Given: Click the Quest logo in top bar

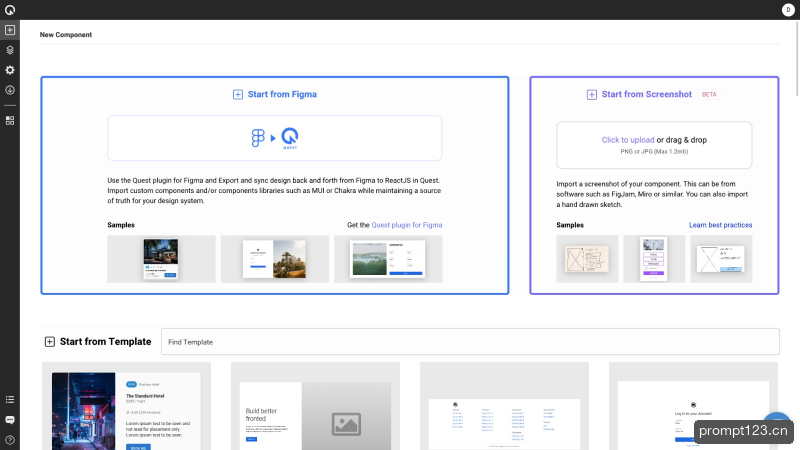Looking at the screenshot, I should coord(10,10).
